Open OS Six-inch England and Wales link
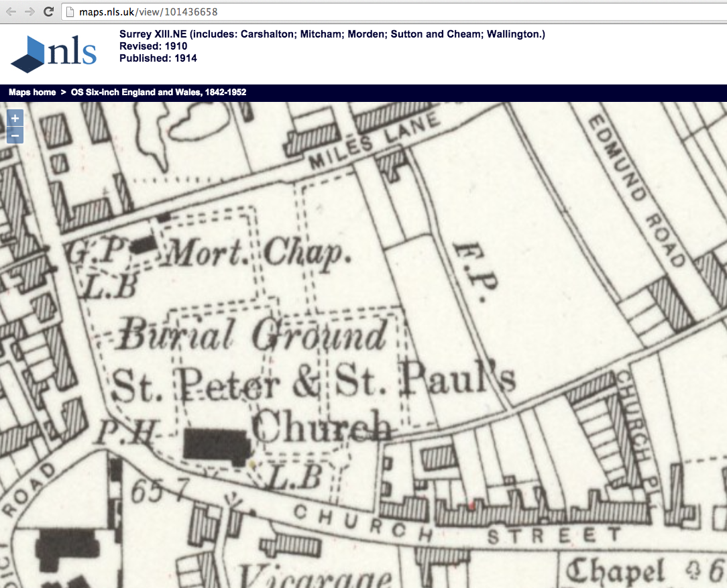This screenshot has width=727, height=588. tap(158, 92)
